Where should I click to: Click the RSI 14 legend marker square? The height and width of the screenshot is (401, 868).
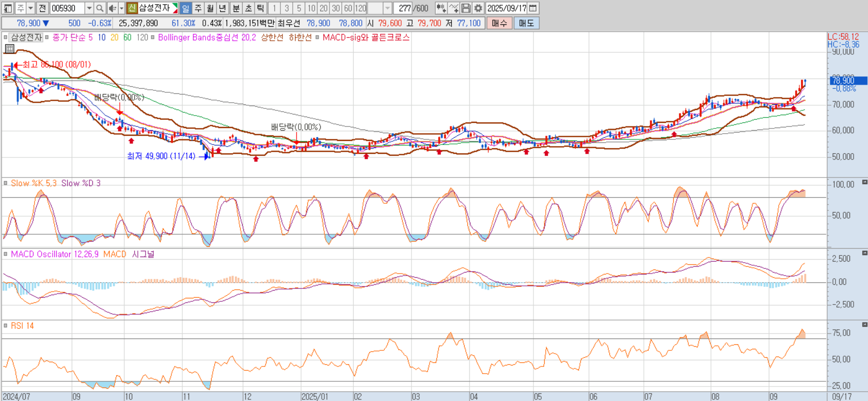tap(6, 326)
